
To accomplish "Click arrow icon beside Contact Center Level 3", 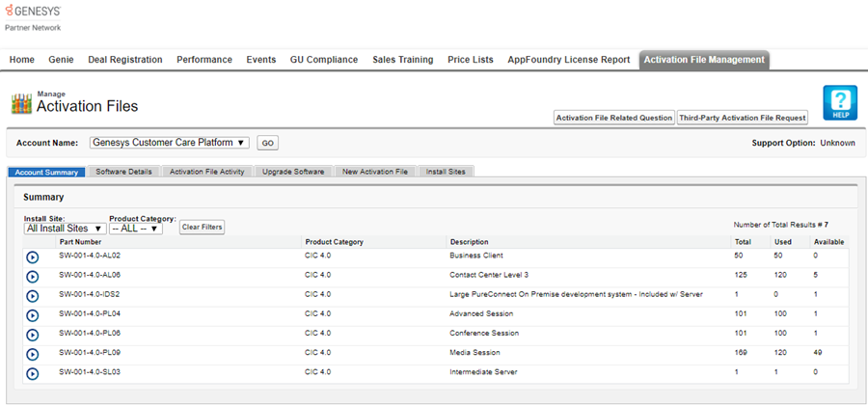I will [32, 277].
